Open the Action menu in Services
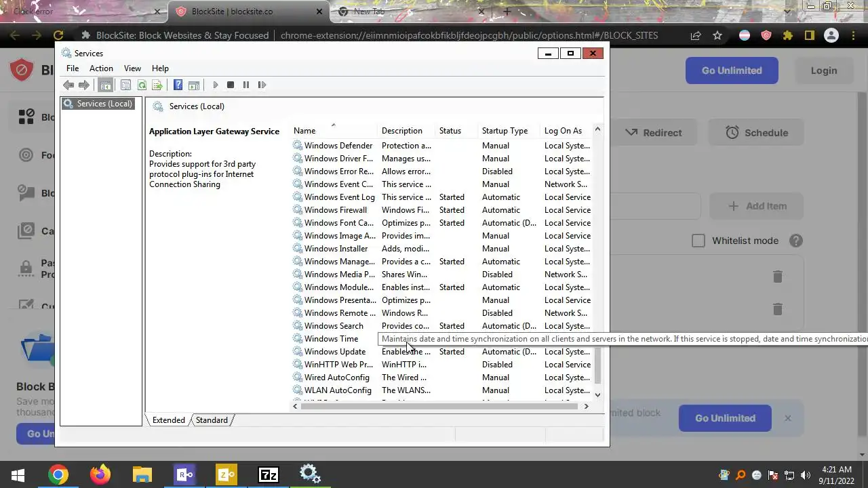 101,68
